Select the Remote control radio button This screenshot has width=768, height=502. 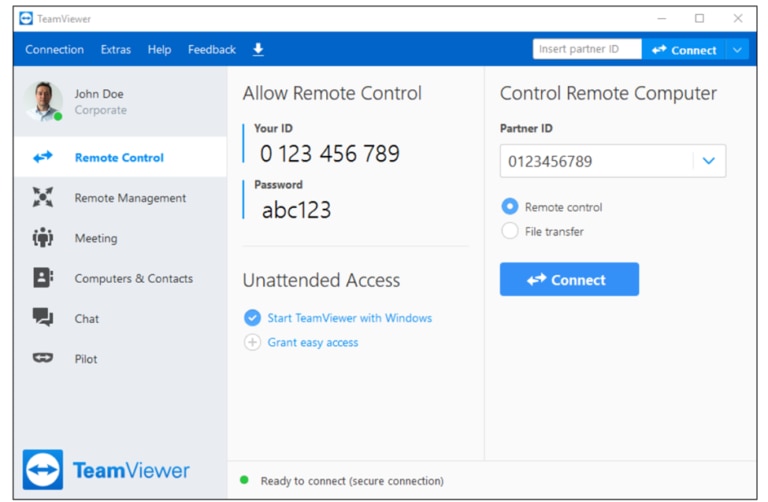pos(509,207)
